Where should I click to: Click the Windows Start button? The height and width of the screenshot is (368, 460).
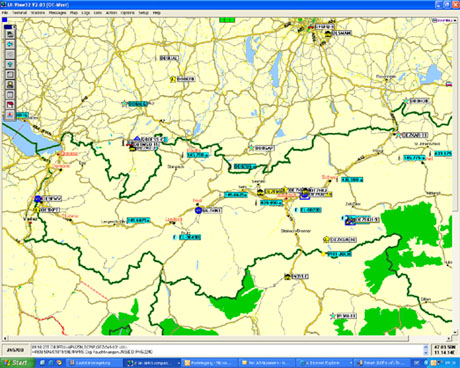point(17,363)
